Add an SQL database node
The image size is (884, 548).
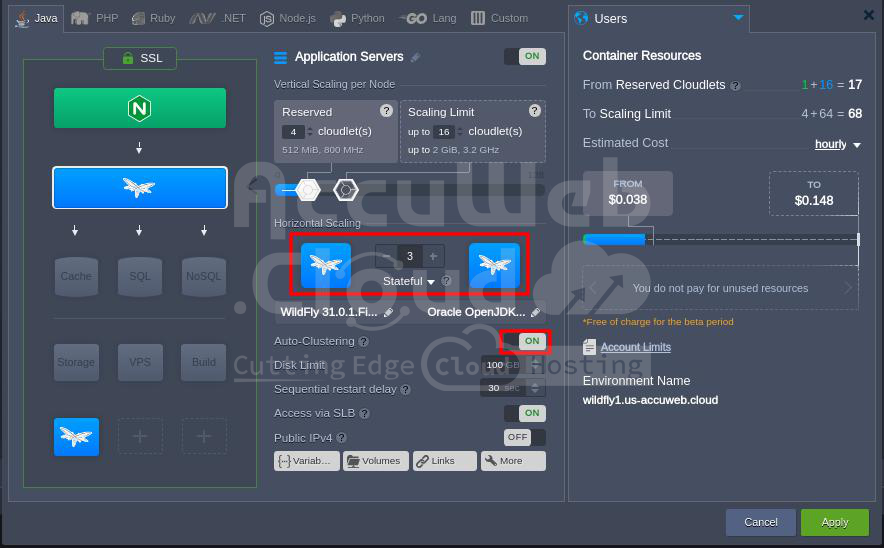point(140,276)
